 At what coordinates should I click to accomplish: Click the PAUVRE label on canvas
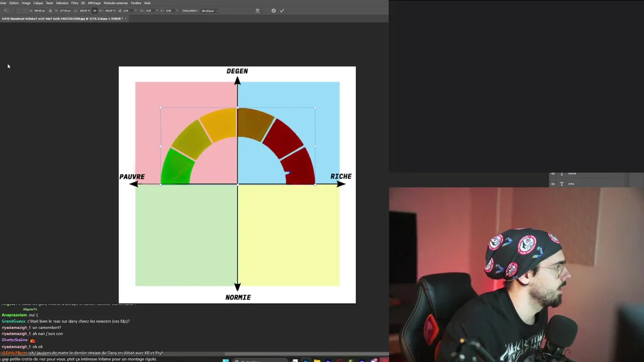coord(132,176)
